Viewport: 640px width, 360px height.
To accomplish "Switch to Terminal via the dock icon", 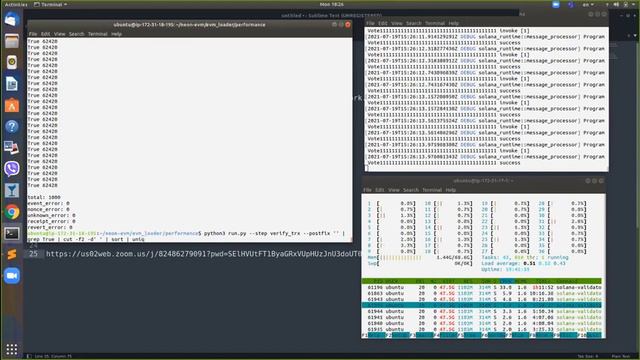I will tap(12, 233).
